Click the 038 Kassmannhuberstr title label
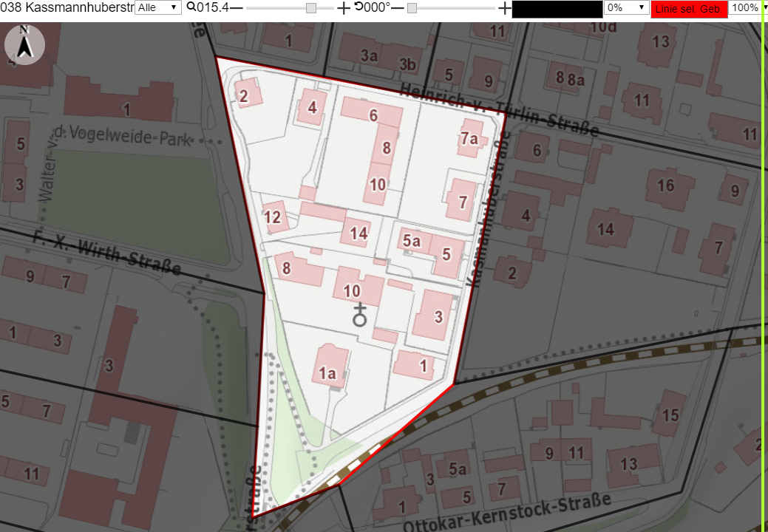Viewport: 768px width, 532px height. pyautogui.click(x=67, y=7)
